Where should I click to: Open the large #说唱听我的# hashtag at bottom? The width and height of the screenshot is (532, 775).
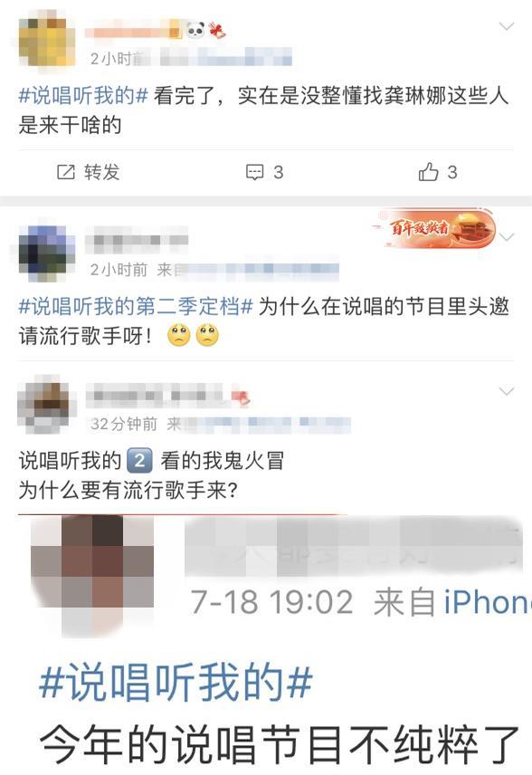point(176,683)
